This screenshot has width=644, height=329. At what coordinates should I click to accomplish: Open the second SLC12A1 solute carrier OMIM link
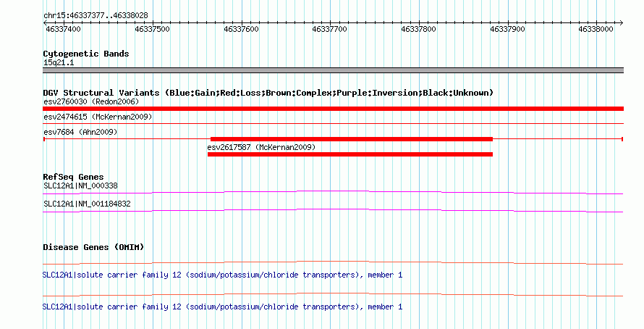pos(222,307)
